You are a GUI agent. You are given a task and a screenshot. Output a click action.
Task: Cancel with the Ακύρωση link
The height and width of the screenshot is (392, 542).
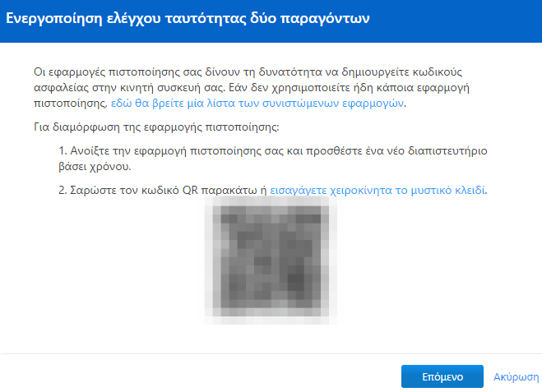pos(516,376)
